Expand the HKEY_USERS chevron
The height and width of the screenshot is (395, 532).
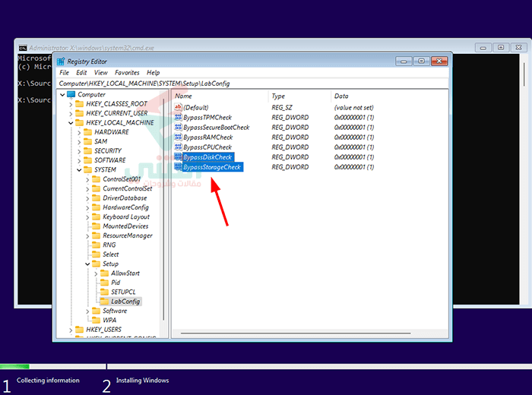tap(71, 330)
